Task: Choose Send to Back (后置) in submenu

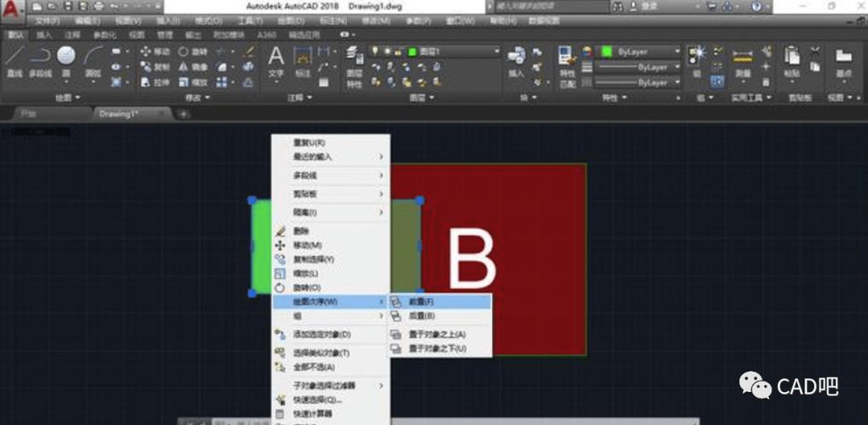Action: [x=440, y=316]
